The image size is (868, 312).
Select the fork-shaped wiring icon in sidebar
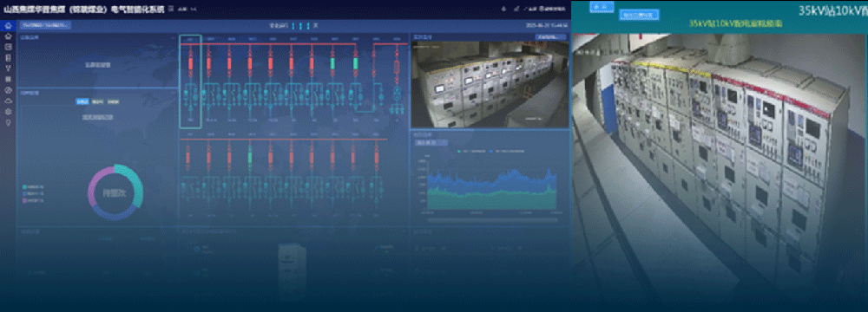coord(8,68)
